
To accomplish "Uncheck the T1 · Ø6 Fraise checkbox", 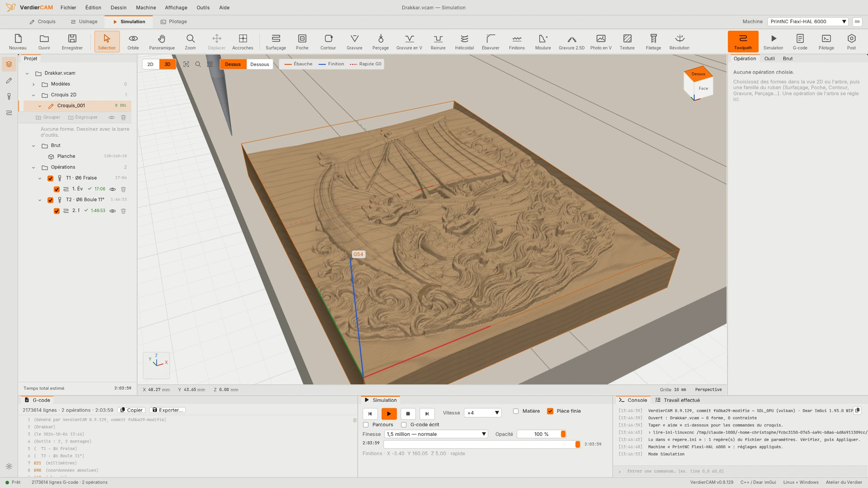I will click(x=50, y=178).
